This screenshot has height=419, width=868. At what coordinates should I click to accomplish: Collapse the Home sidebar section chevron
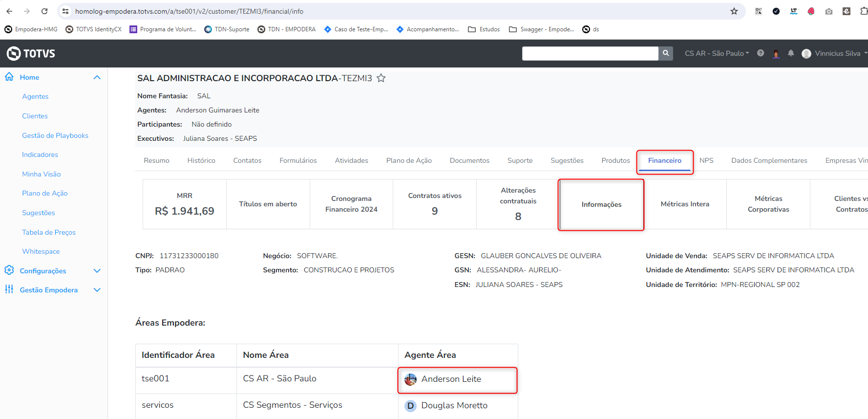tap(97, 77)
